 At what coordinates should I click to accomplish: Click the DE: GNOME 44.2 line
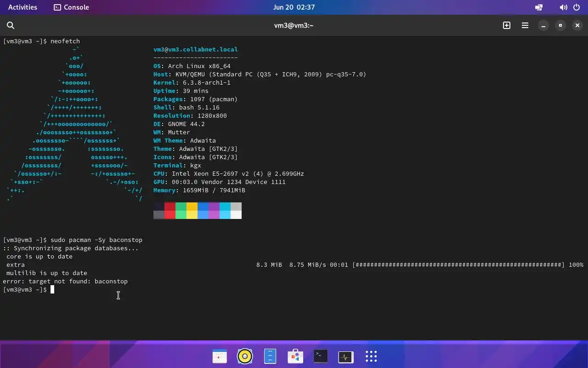179,124
